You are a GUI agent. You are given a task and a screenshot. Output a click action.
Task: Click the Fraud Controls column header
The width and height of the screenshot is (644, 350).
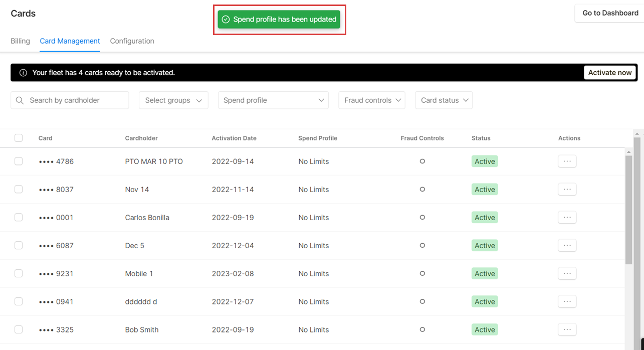(x=422, y=138)
